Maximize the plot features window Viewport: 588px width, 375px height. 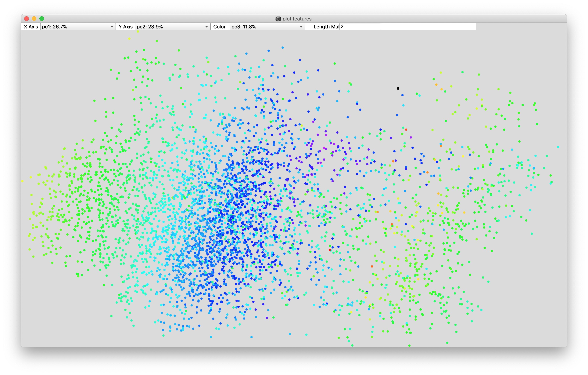point(42,19)
